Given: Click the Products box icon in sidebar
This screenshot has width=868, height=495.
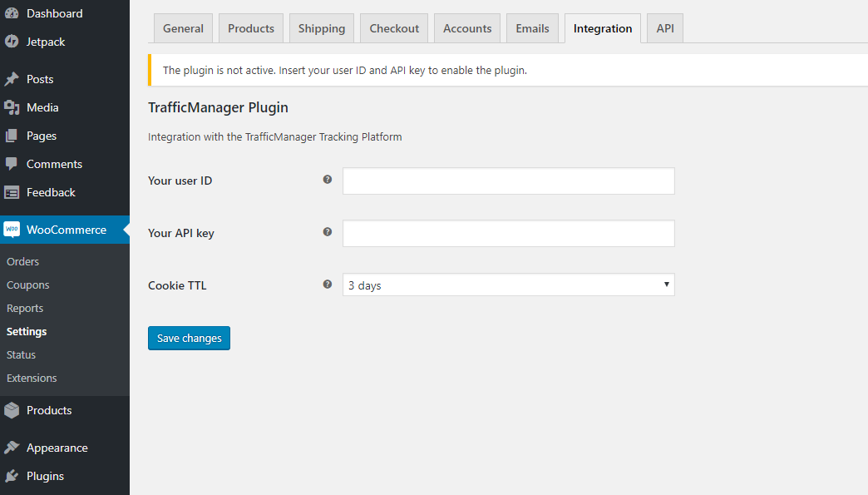Looking at the screenshot, I should pyautogui.click(x=11, y=410).
